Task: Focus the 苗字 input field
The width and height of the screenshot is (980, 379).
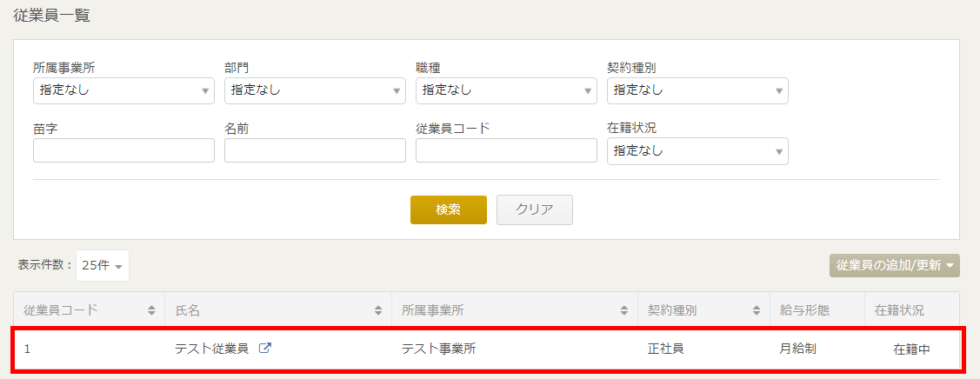Action: (123, 150)
